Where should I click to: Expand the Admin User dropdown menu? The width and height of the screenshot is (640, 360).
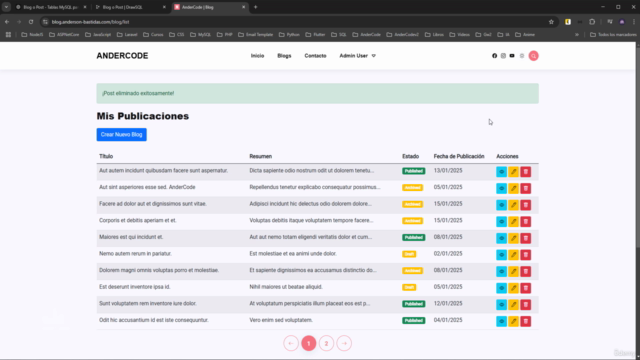358,56
